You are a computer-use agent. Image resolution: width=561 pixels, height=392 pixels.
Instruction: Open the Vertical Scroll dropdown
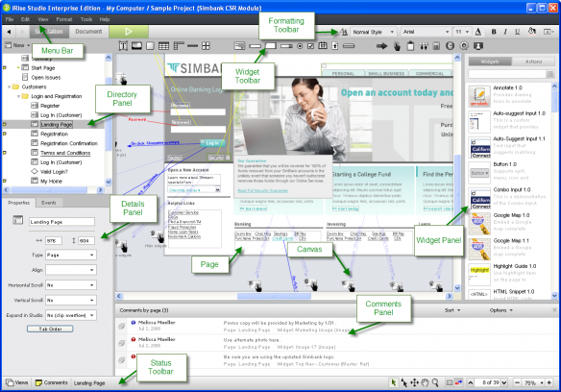pyautogui.click(x=70, y=301)
